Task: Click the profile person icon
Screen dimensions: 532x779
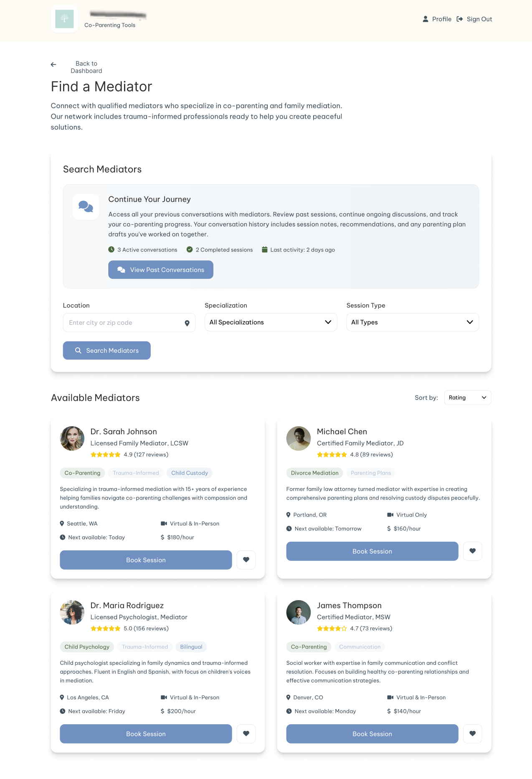Action: (426, 19)
